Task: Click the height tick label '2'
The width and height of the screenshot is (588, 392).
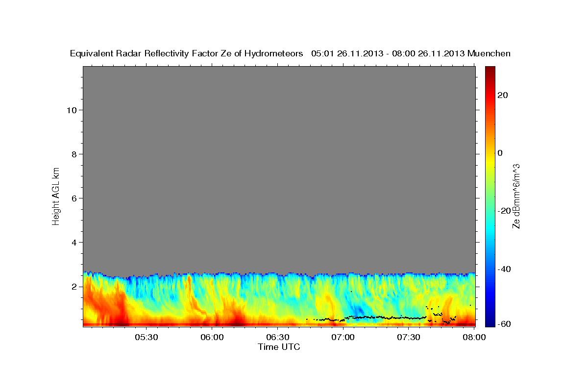Action: coord(73,286)
